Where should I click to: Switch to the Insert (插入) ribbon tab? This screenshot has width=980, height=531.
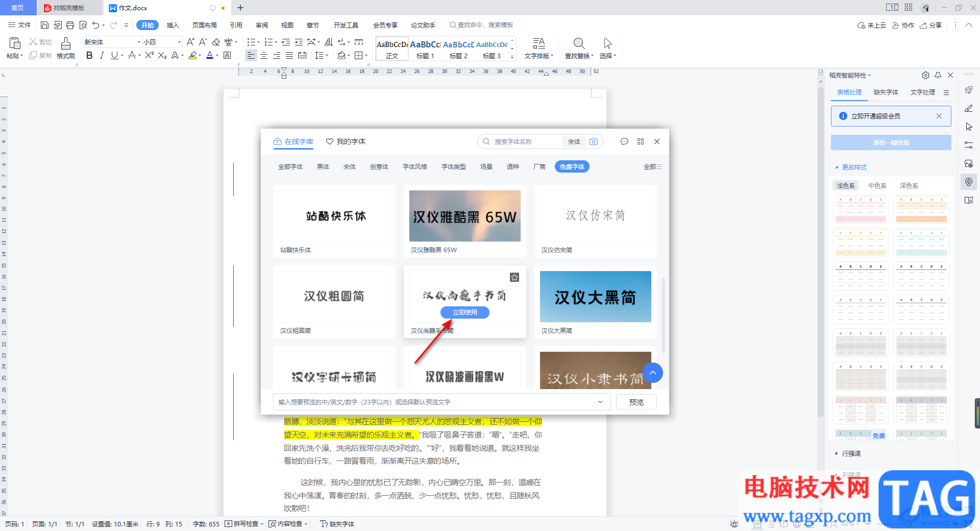173,25
